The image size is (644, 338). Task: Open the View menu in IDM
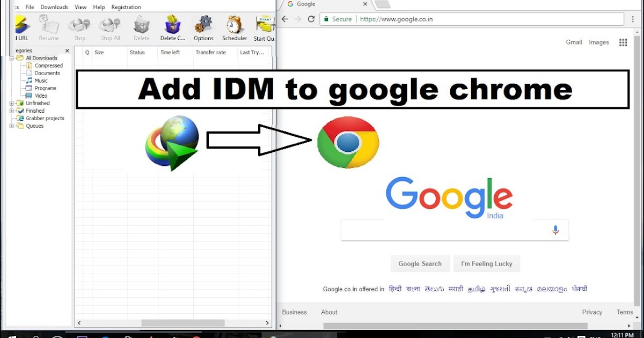[80, 7]
